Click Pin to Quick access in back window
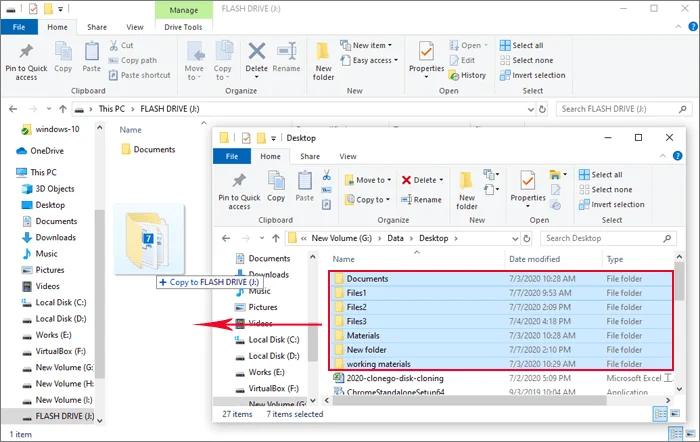The width and height of the screenshot is (700, 442). click(x=25, y=58)
